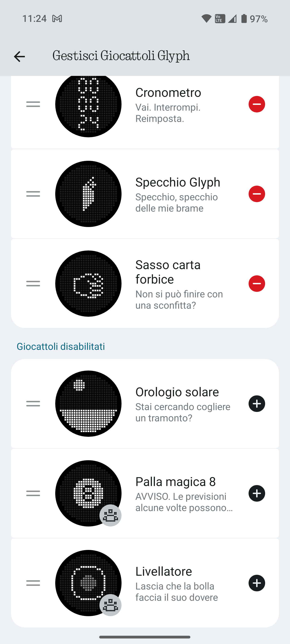Image resolution: width=290 pixels, height=644 pixels.
Task: Tap the Palla magica 8 ball thumbnail
Action: [88, 493]
